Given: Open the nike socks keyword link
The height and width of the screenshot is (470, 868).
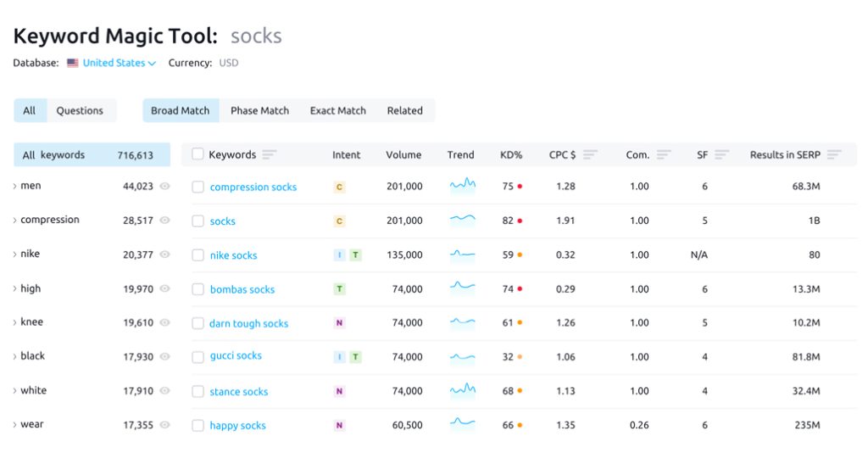Looking at the screenshot, I should click(234, 255).
